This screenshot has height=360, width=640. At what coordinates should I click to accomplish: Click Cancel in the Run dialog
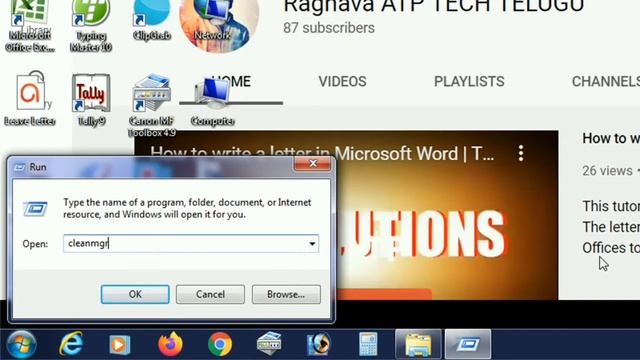click(210, 294)
